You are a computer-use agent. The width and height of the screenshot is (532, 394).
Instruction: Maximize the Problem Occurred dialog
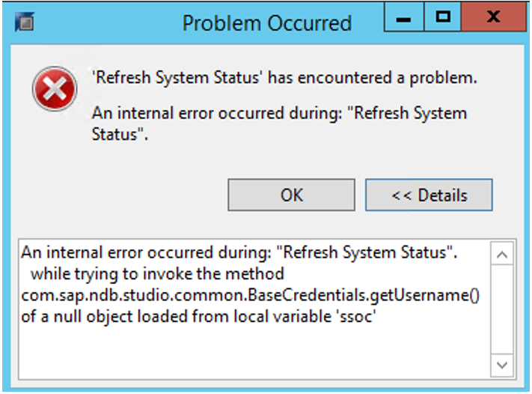pos(442,17)
